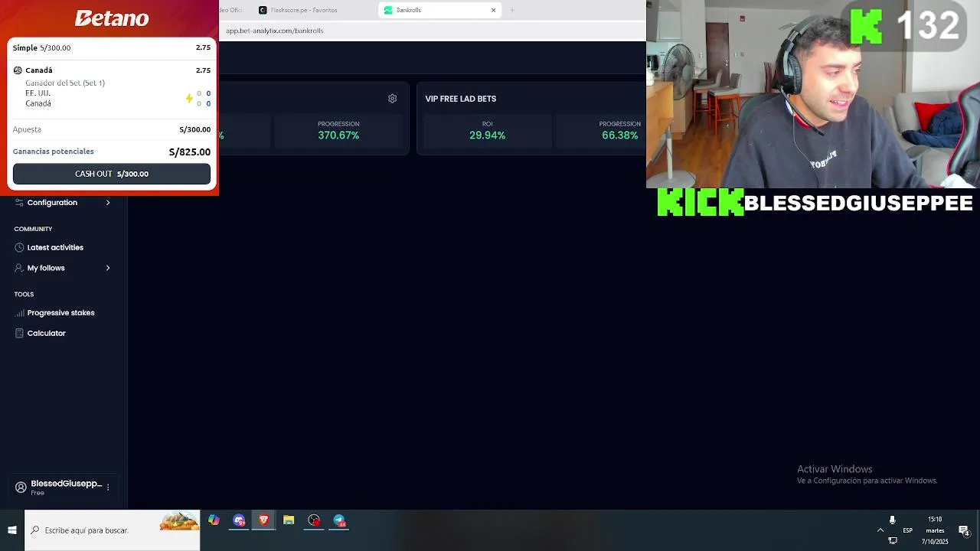The width and height of the screenshot is (980, 551).
Task: Open File Explorer from the taskbar
Action: pyautogui.click(x=289, y=520)
